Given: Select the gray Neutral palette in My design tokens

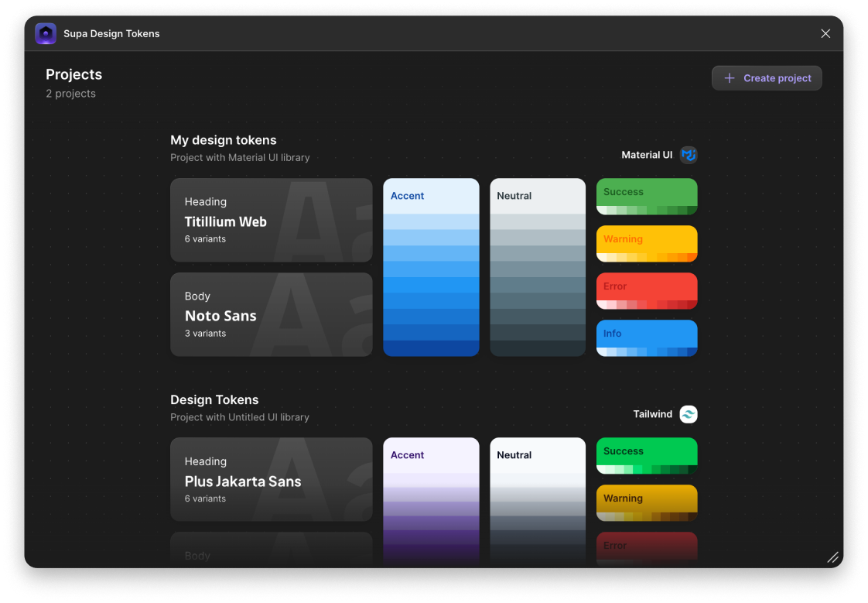Looking at the screenshot, I should click(x=538, y=267).
